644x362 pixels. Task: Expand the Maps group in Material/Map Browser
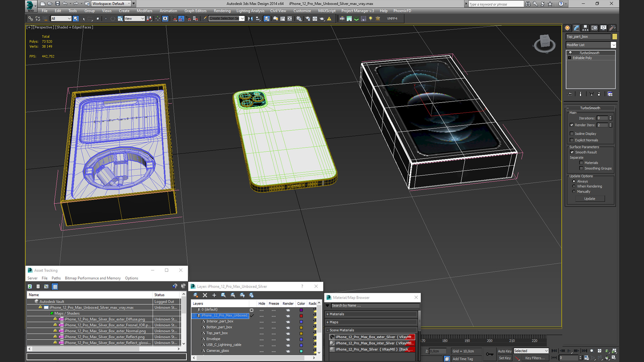click(x=328, y=322)
